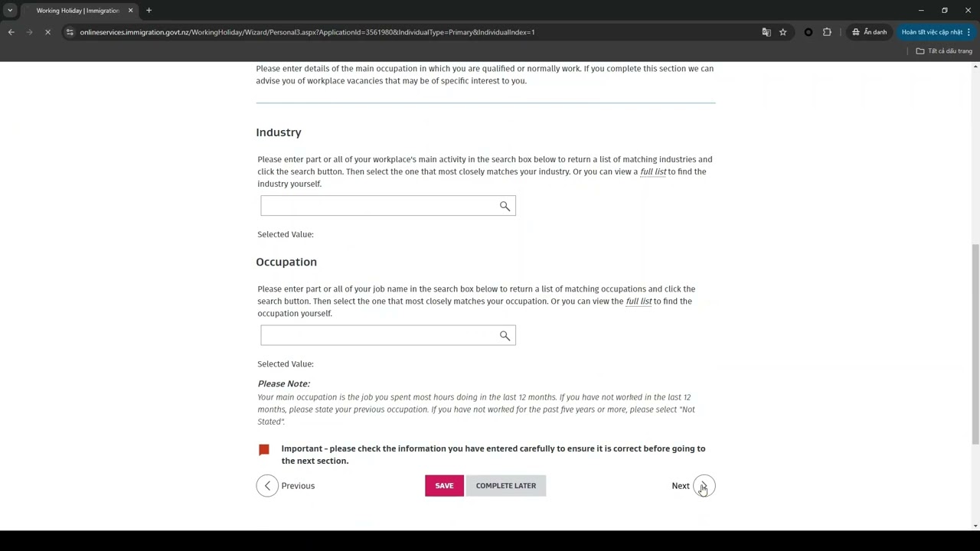Click the Previous arrow circle icon
Viewport: 980px width, 551px height.
pos(267,486)
